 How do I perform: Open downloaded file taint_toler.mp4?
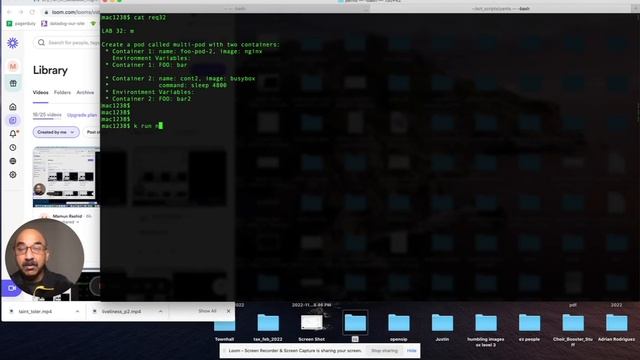pos(36,311)
